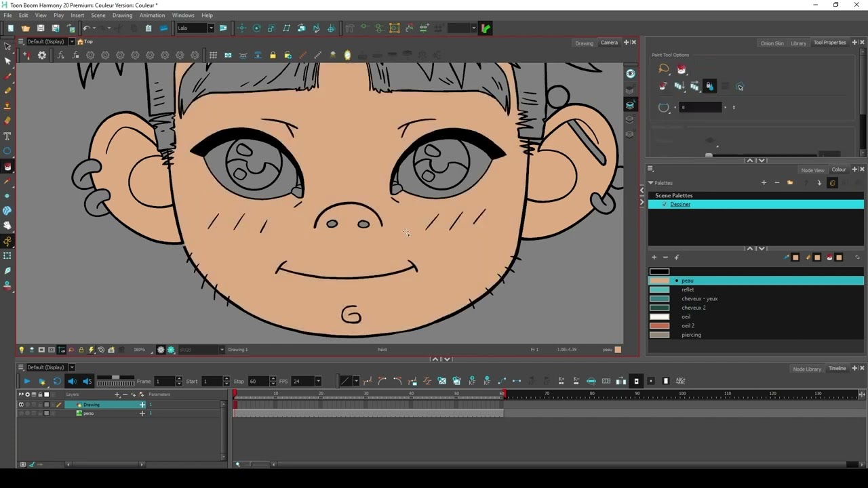Click the gear settings icon in Camera toolbar

[42, 55]
